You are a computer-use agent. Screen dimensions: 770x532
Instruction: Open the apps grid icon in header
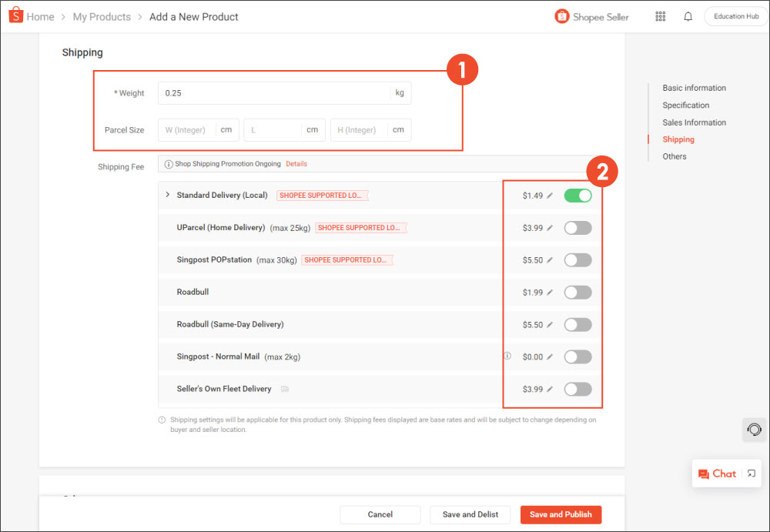660,16
